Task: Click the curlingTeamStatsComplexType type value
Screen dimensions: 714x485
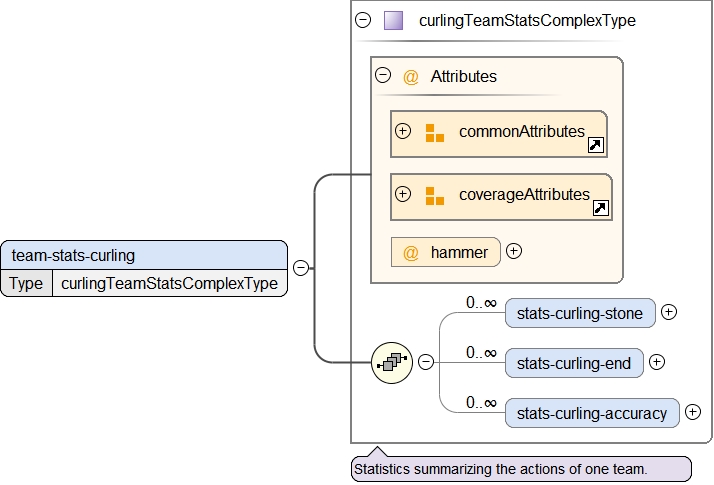Action: point(169,283)
